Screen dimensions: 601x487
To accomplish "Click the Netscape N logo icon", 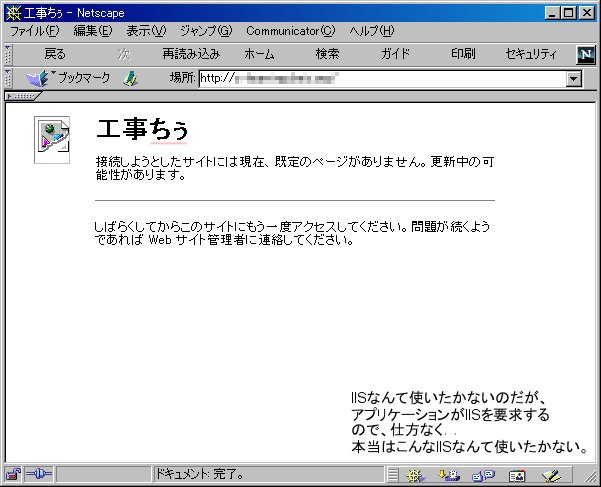I will (586, 55).
